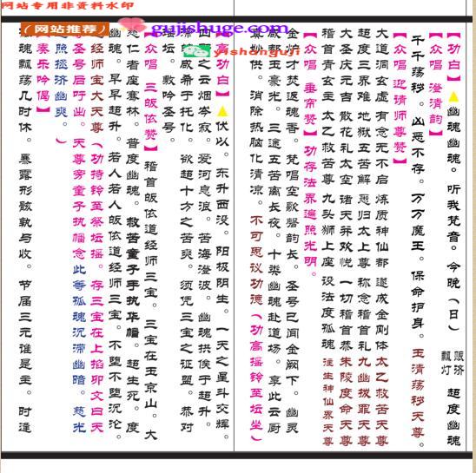
Task: Select the 众唱 澄清韵 heading
Action: [x=436, y=84]
